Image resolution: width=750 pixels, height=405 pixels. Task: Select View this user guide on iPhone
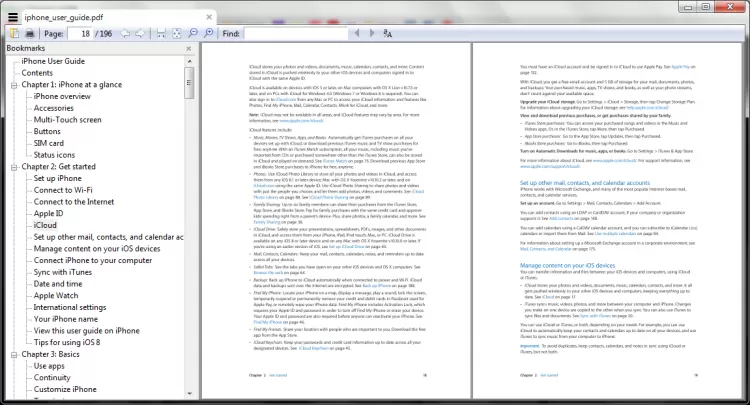point(87,330)
